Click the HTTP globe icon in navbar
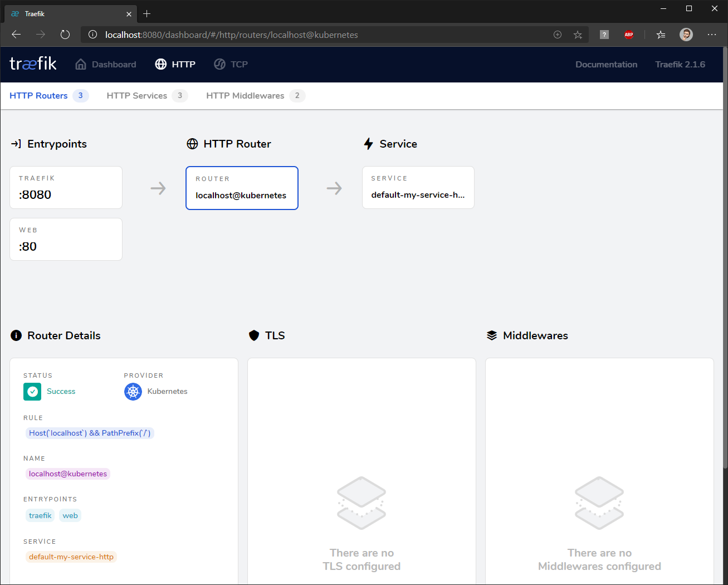 (161, 64)
